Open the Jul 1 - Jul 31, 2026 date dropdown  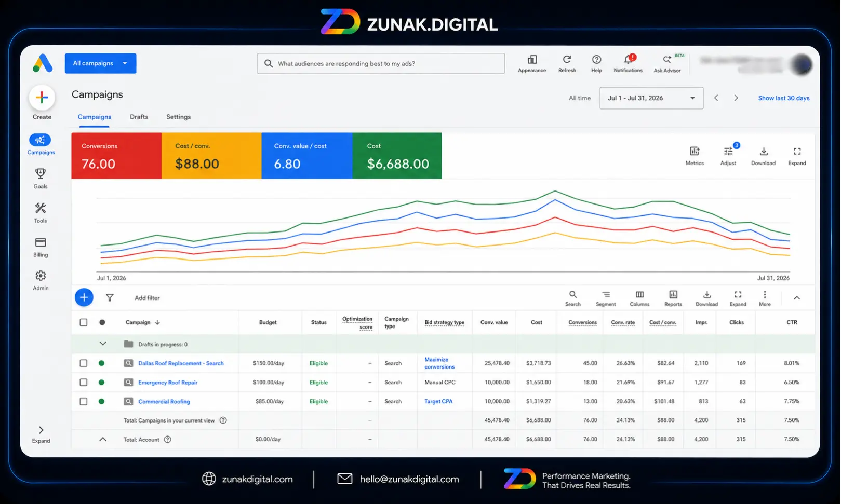click(651, 98)
